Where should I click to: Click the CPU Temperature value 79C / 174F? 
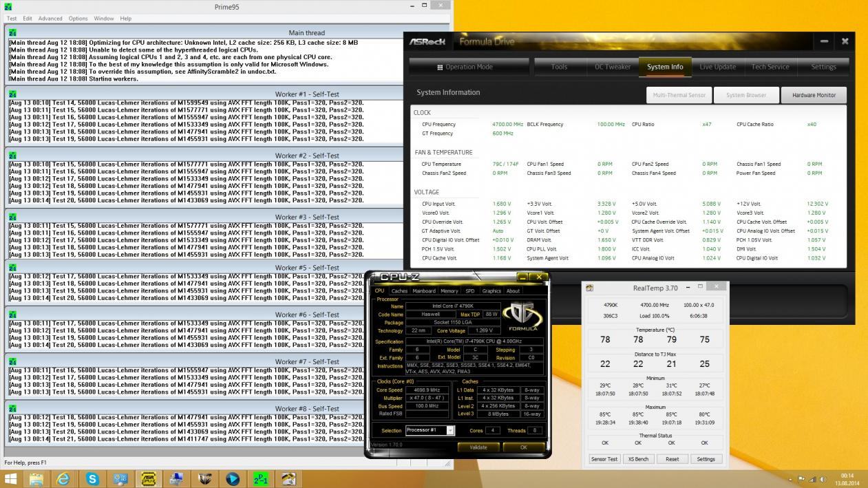505,165
